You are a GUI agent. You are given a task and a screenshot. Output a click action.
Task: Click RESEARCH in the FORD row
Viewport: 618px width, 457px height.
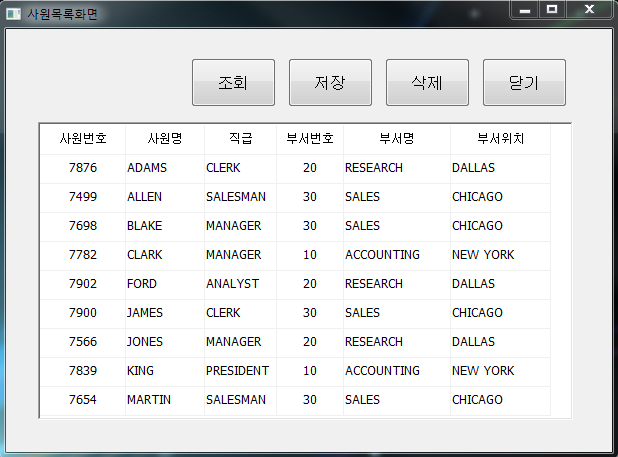[397, 284]
